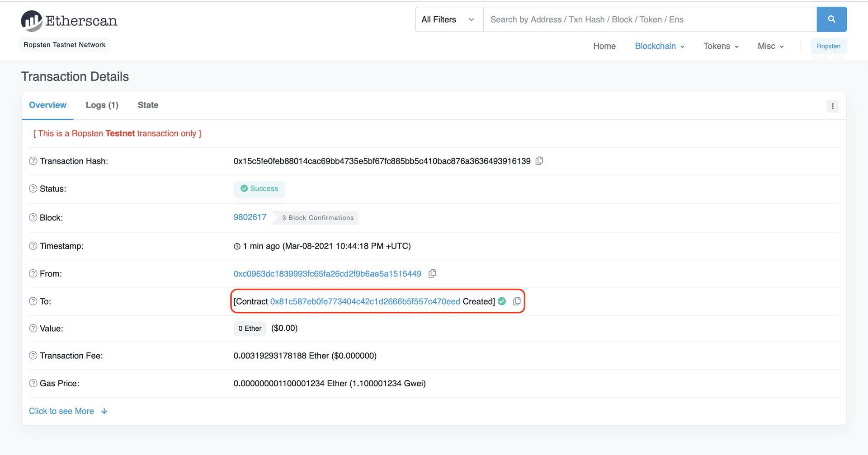Screen dimensions: 868x455
Task: Click the help icon beside Status
Action: 33,189
